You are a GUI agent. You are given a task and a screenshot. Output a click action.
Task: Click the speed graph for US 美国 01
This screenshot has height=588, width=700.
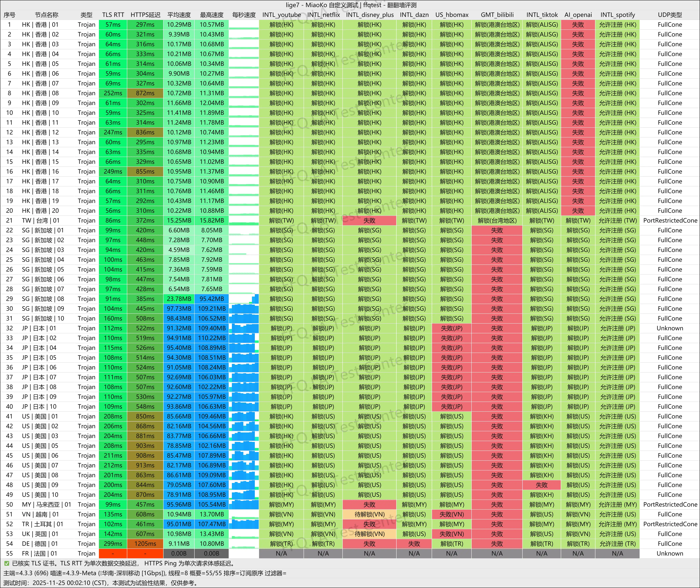[x=244, y=417]
